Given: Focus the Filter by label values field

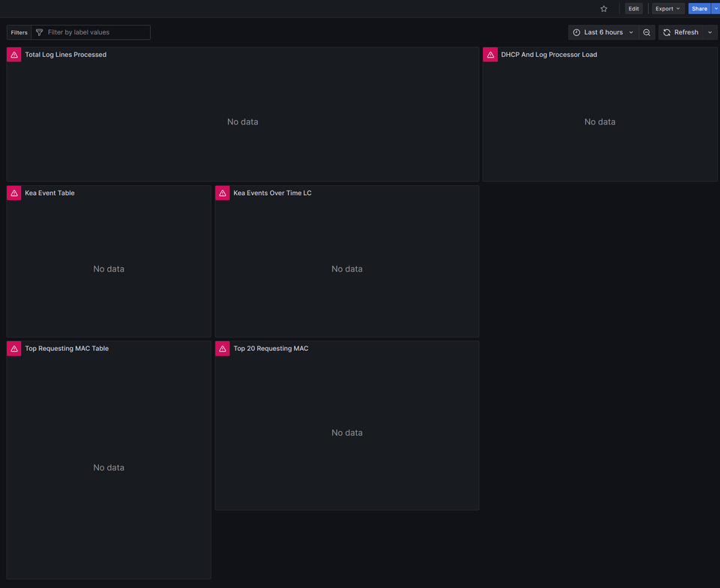Looking at the screenshot, I should [x=91, y=32].
